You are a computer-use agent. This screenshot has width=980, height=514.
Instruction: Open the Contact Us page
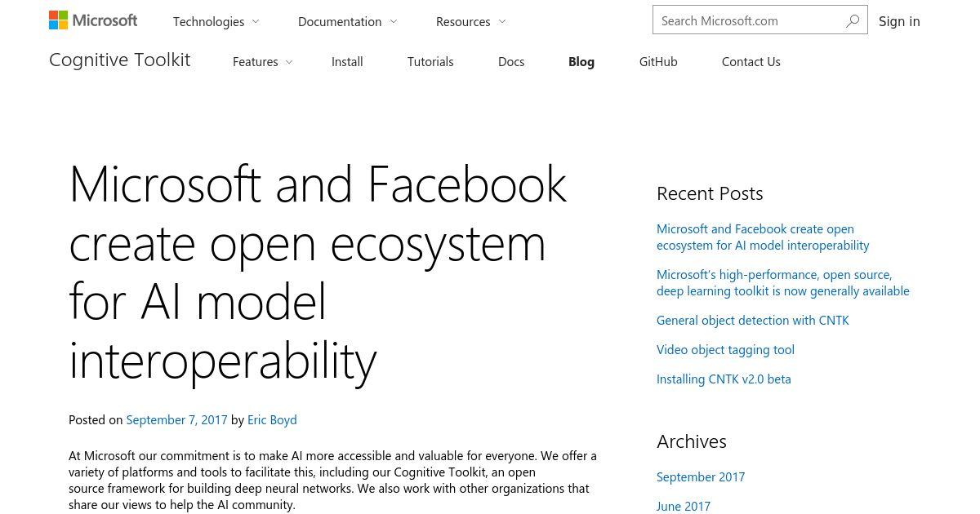pyautogui.click(x=751, y=61)
